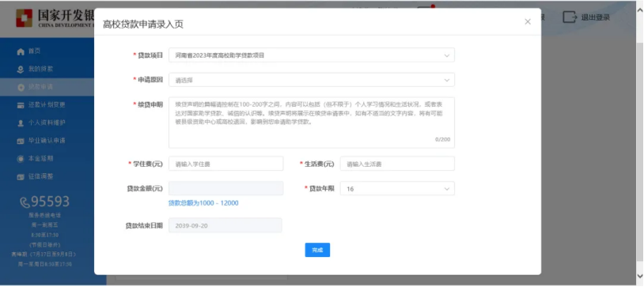
Task: Click the 贷款项目 dropdown arrow
Action: 446,55
